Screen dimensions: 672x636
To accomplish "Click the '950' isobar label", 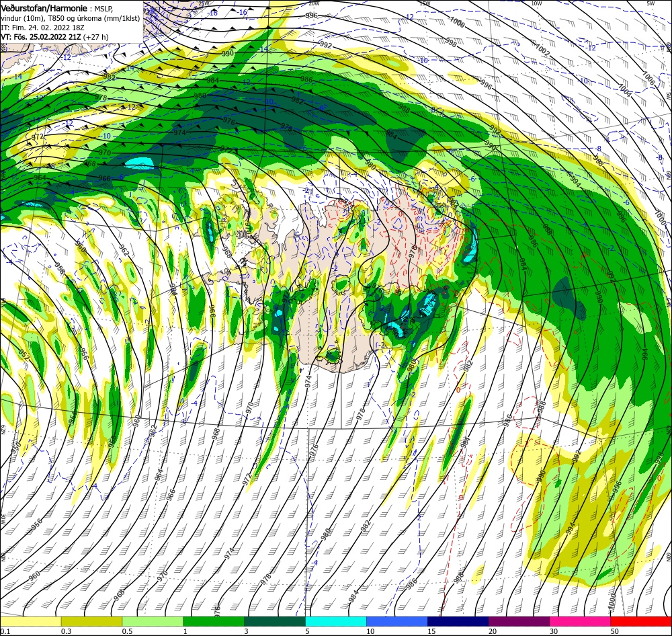I will point(16,448).
